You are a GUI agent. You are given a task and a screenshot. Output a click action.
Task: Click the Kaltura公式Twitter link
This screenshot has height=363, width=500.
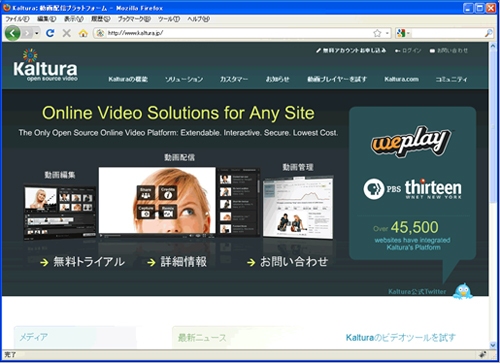pos(417,292)
